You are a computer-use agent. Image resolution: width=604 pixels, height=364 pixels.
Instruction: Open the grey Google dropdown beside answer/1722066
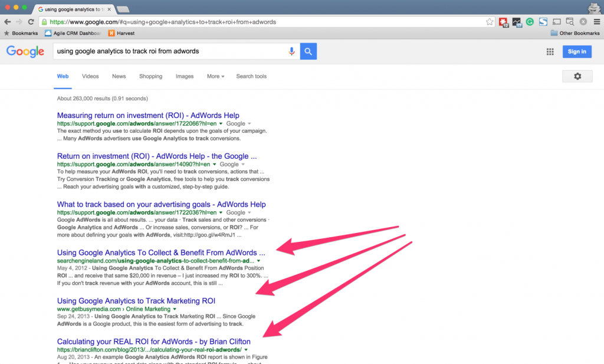click(238, 124)
